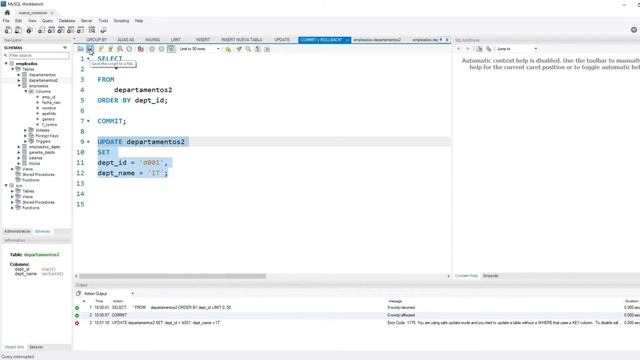Create a new SQL tab icon in main toolbar

pos(8,30)
